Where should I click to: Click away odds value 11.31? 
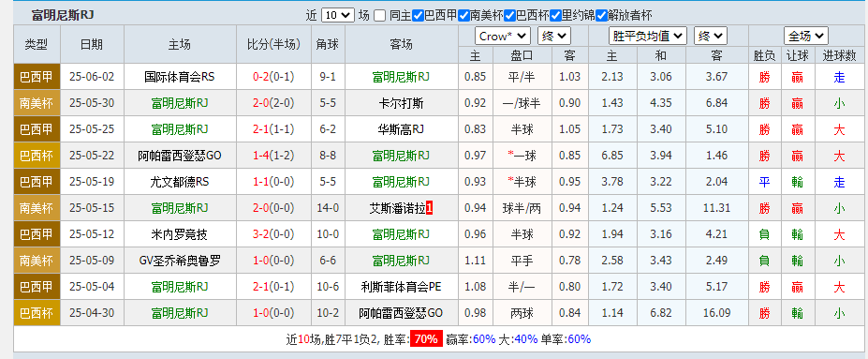(717, 208)
